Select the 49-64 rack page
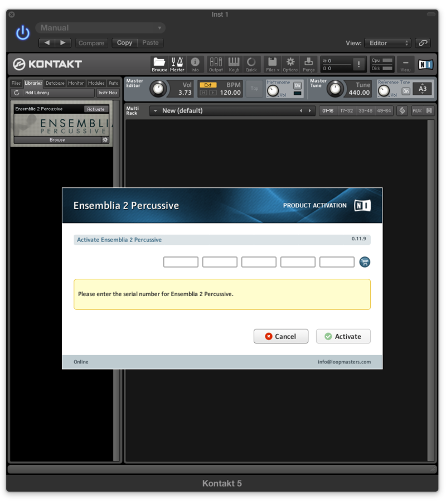 (x=384, y=111)
